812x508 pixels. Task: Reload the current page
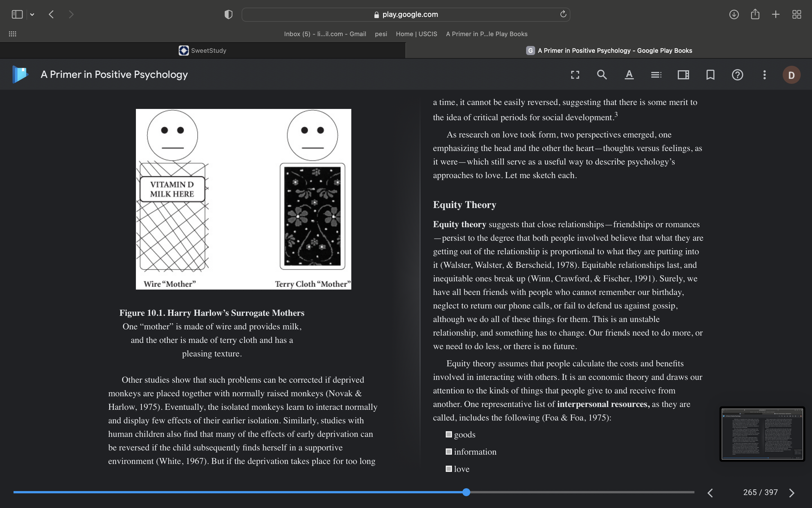point(563,14)
